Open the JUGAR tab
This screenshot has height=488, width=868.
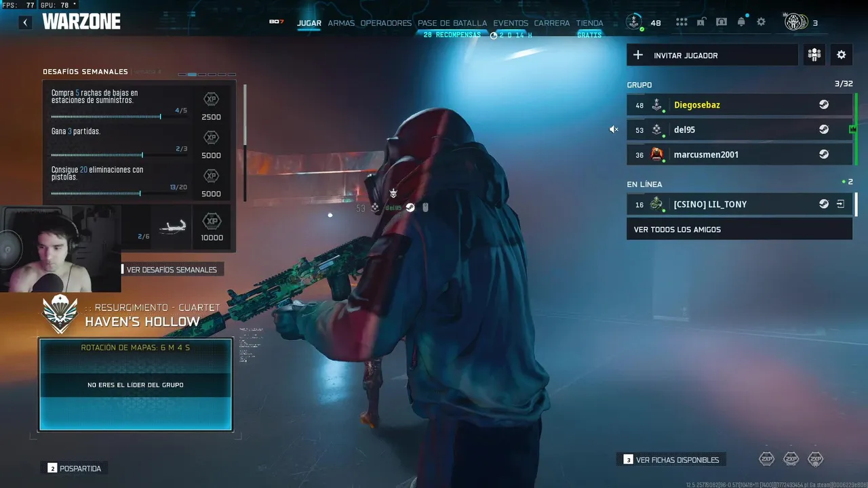(x=309, y=23)
